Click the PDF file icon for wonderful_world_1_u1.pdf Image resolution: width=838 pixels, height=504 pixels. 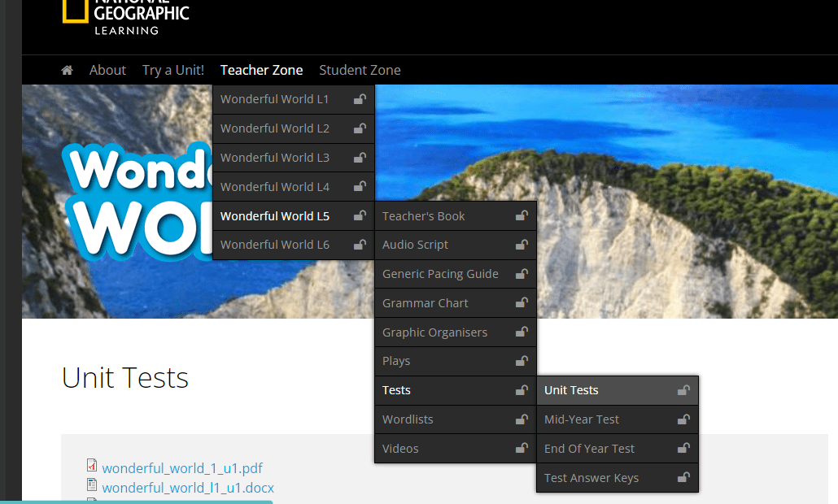point(92,466)
